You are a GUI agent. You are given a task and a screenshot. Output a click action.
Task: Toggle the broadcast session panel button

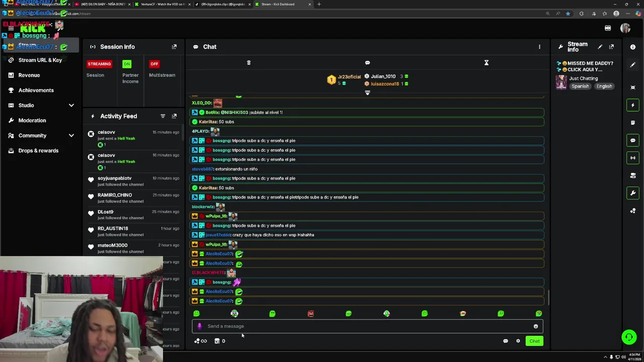633,158
